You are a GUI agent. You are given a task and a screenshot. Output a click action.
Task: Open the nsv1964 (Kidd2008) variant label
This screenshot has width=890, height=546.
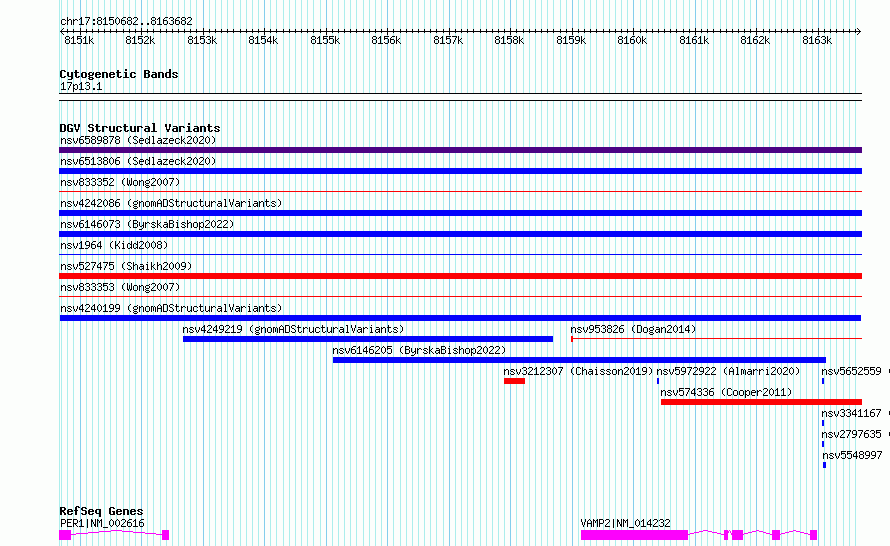114,245
